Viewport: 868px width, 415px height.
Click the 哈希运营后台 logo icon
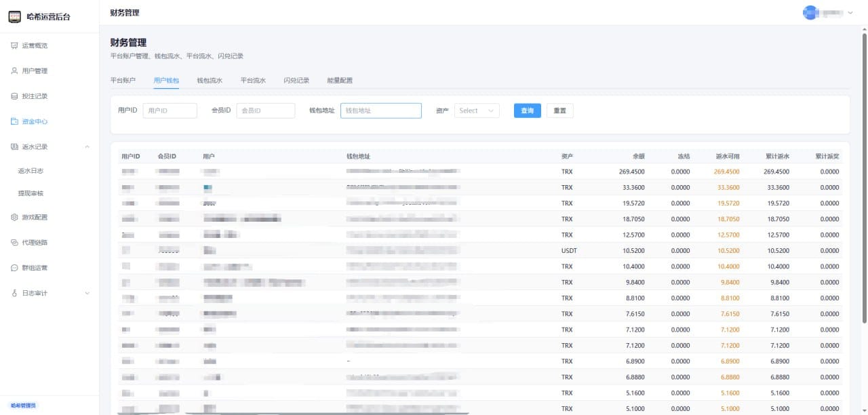pyautogui.click(x=14, y=16)
